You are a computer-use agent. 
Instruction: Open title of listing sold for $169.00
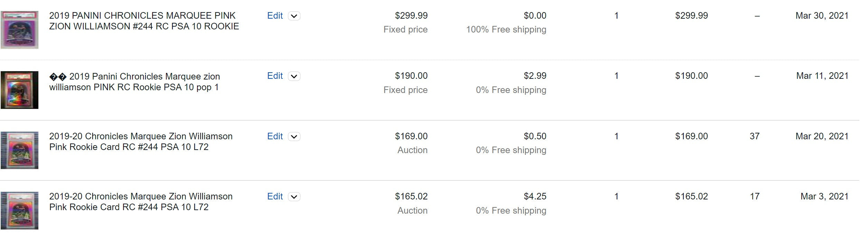141,141
